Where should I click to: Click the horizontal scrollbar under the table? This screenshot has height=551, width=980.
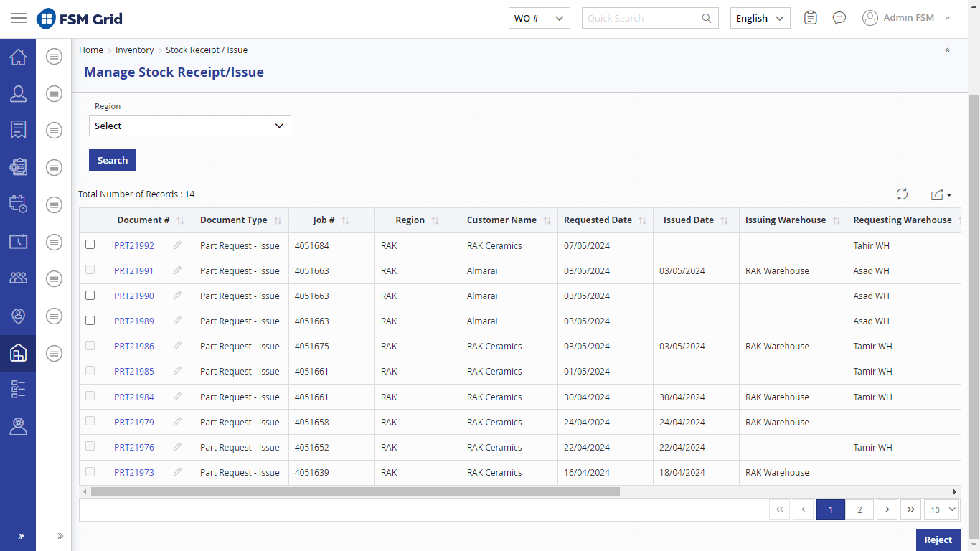(355, 492)
